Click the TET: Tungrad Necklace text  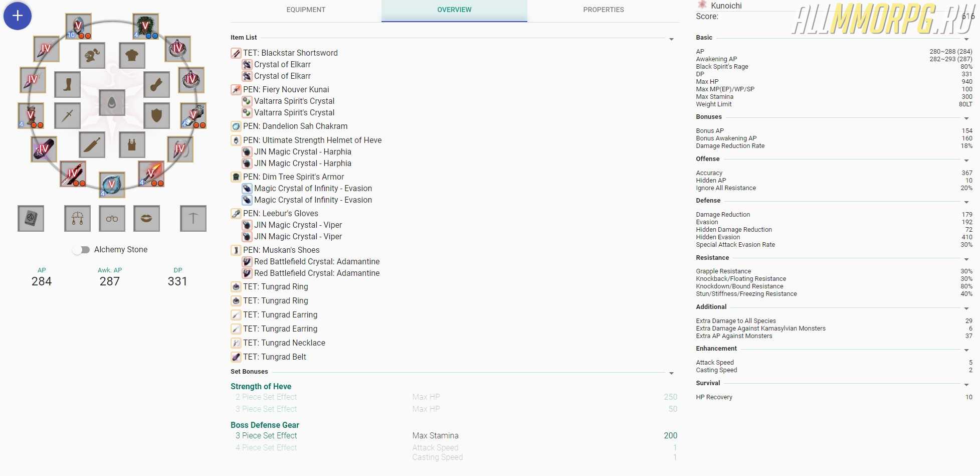(x=284, y=343)
